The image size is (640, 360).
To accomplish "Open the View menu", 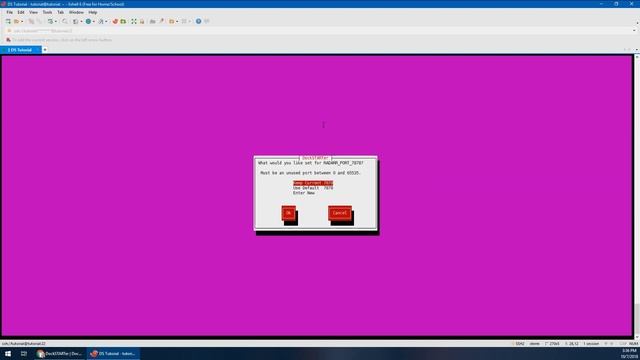I will [33, 12].
